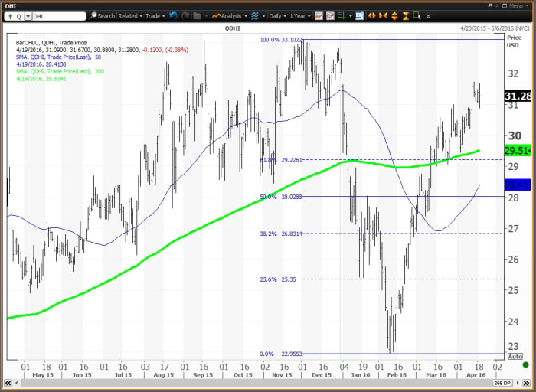This screenshot has width=536, height=392.
Task: Open the Analysis dropdown menu
Action: 229,15
